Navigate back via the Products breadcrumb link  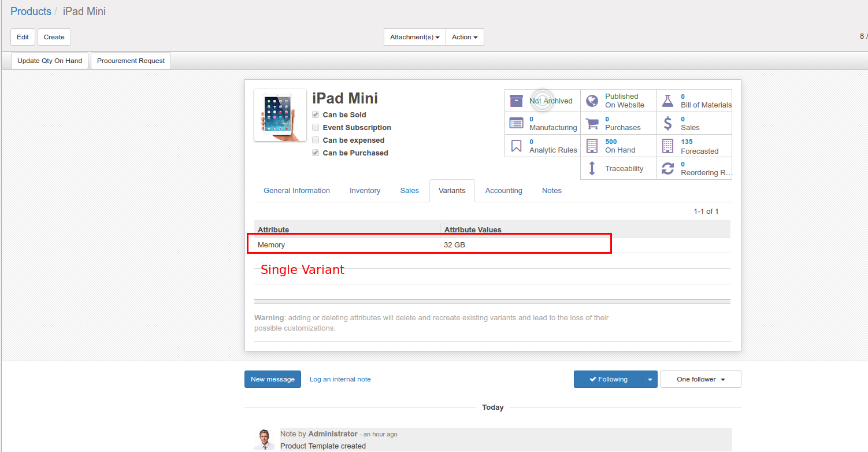click(30, 11)
